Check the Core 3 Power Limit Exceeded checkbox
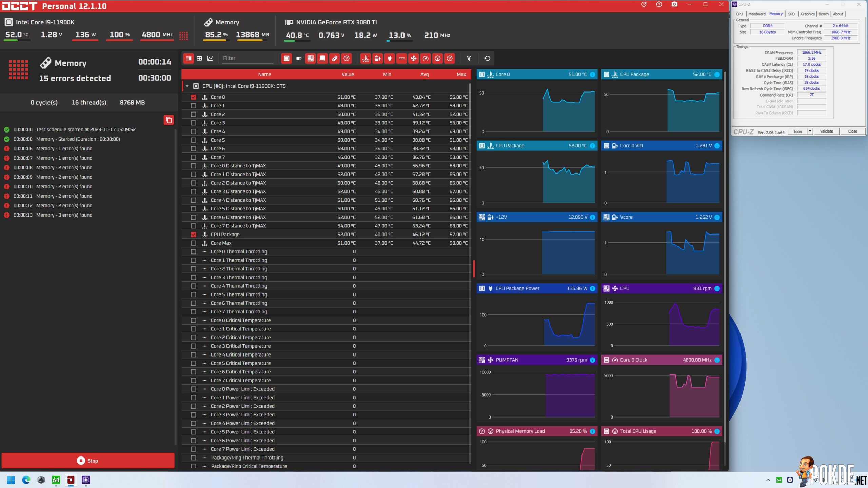Screen dimensions: 868x488 (193, 415)
